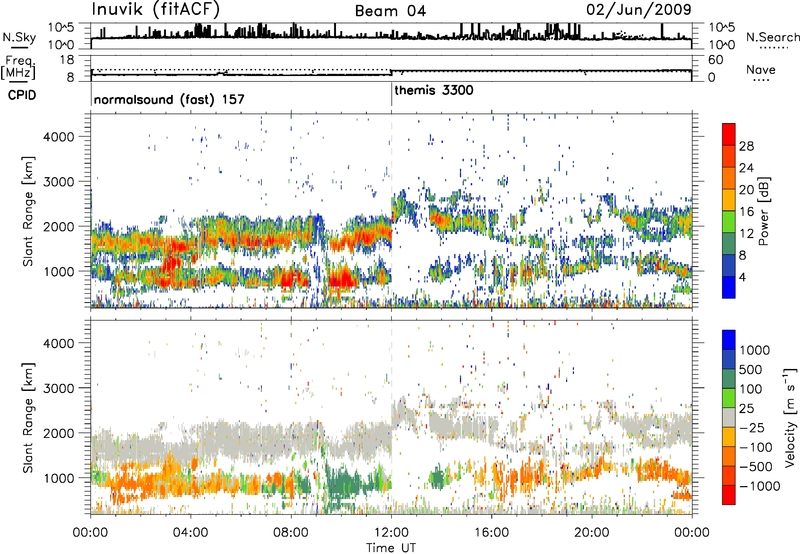Click the 'Velocity [m s-1]' colorbar title
This screenshot has height=554, width=800.
click(790, 417)
